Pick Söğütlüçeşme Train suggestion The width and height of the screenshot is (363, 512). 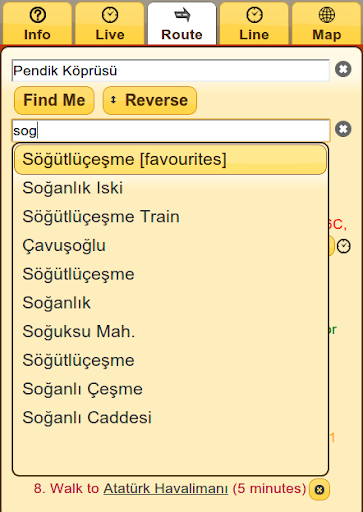point(170,217)
